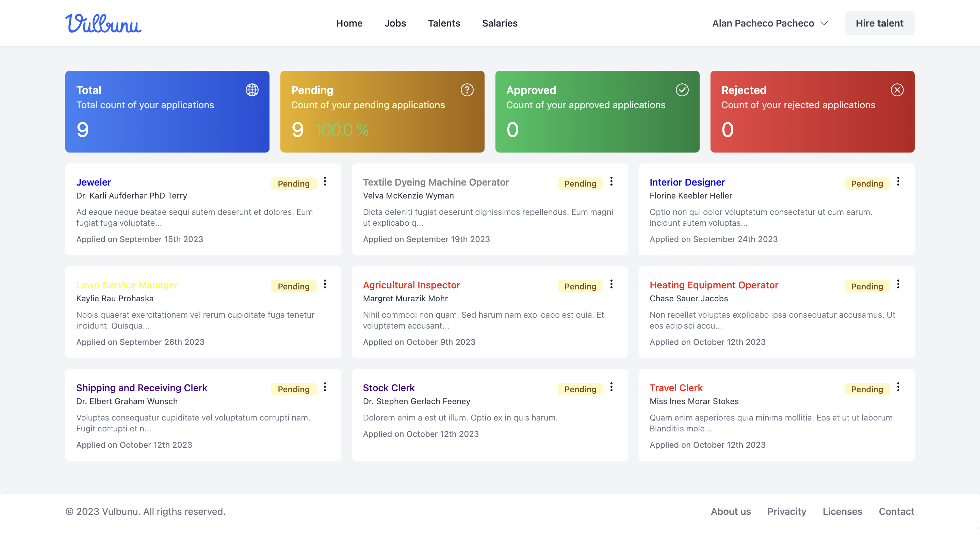This screenshot has width=980, height=555.
Task: Open the Talents nav item
Action: (x=444, y=23)
